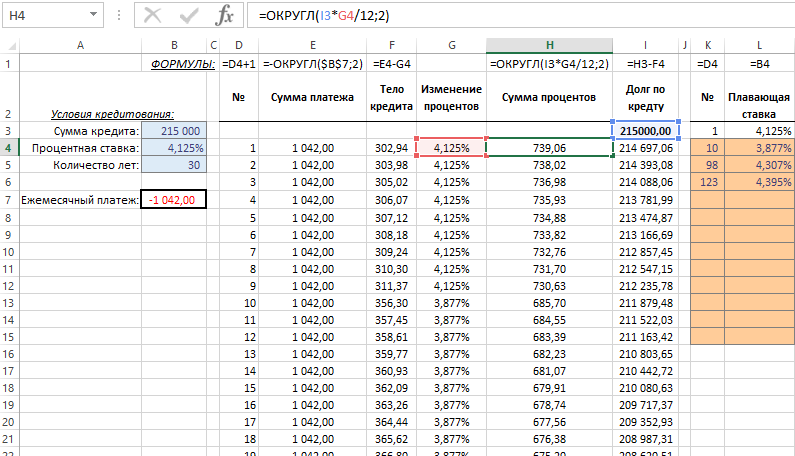
Task: Select column H header
Action: (x=549, y=46)
